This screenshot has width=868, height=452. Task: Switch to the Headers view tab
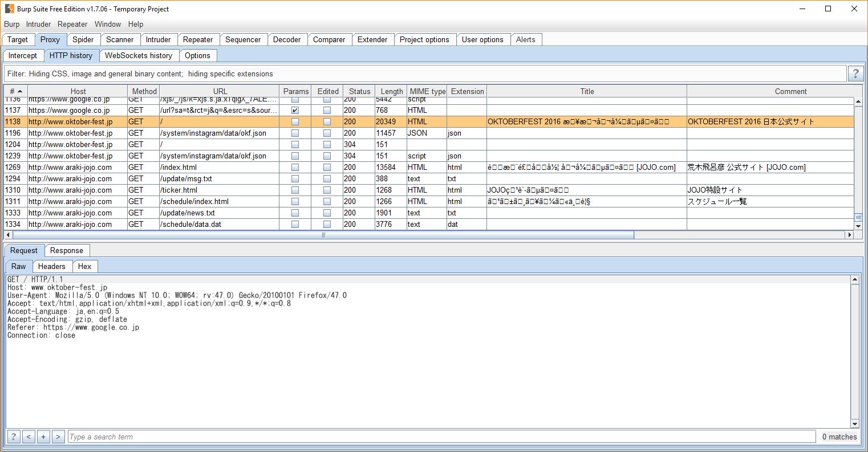click(x=52, y=266)
